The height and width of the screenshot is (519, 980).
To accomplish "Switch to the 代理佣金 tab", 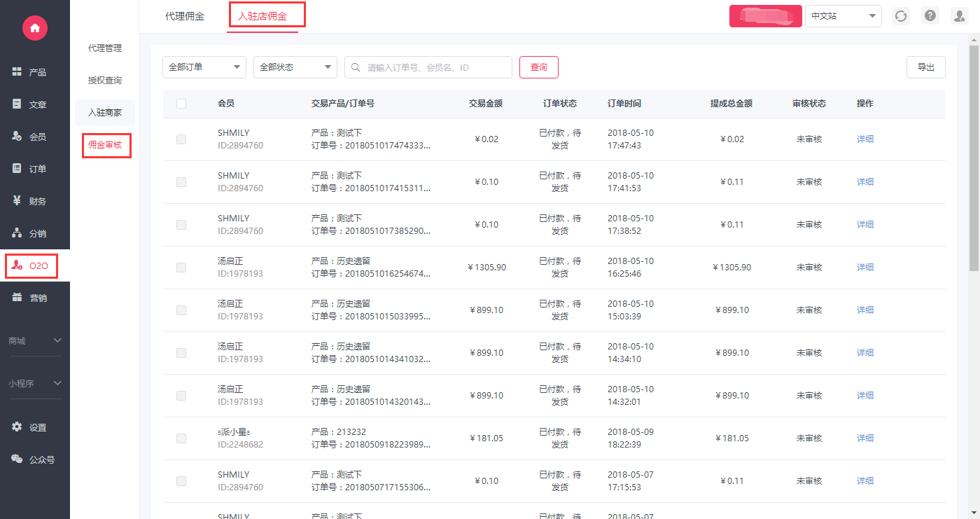I will (185, 16).
